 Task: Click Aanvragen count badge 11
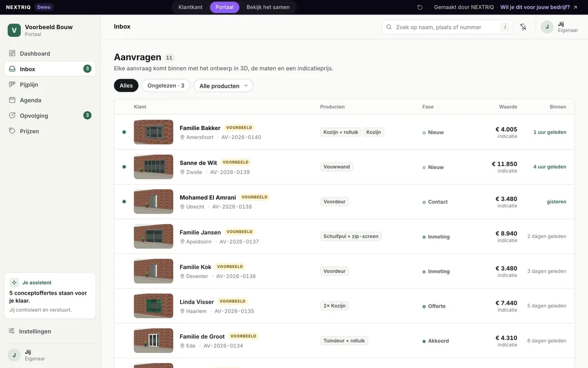pyautogui.click(x=169, y=58)
